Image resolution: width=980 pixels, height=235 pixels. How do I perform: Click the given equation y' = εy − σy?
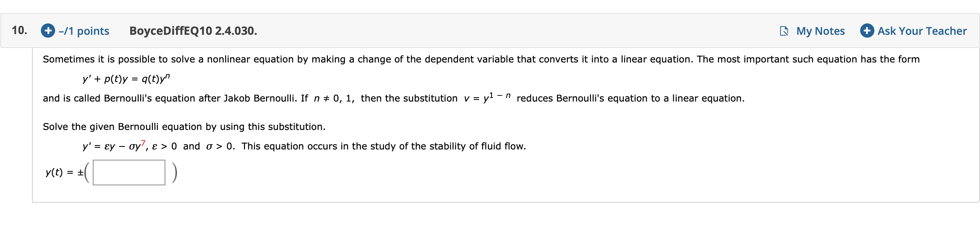pos(114,146)
